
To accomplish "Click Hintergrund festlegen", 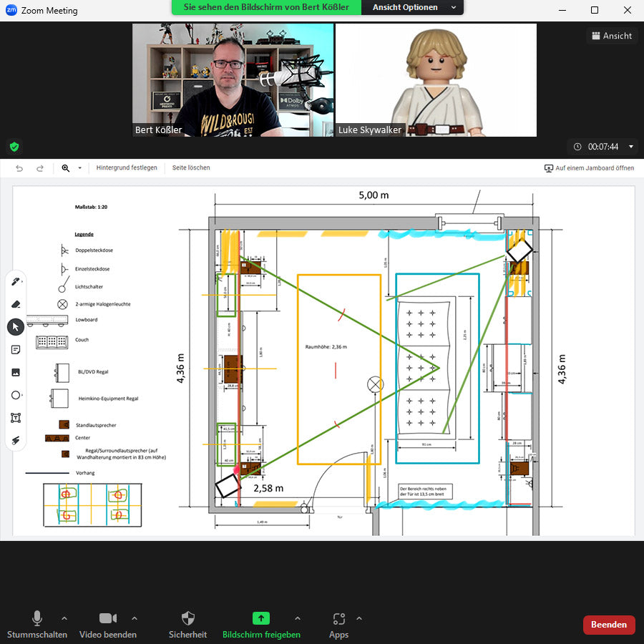I will click(127, 168).
